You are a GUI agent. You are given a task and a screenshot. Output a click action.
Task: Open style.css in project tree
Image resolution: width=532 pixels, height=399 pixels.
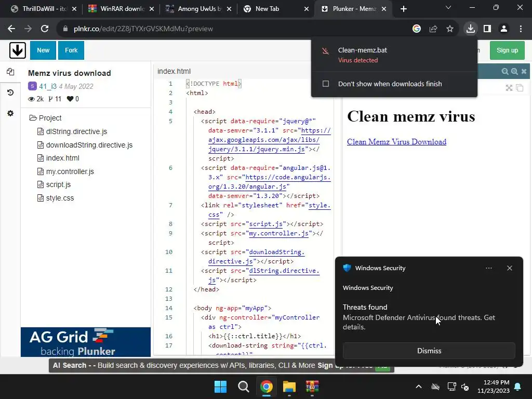[x=60, y=198]
